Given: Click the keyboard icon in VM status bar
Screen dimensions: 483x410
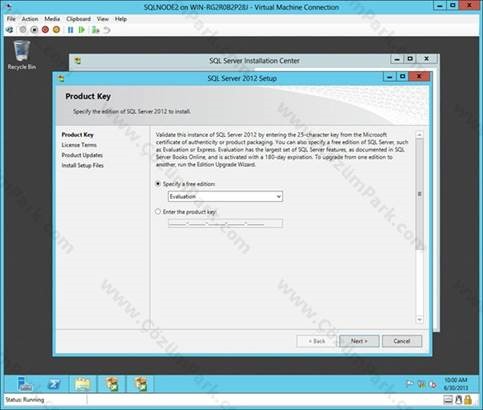Looking at the screenshot, I should tap(448, 399).
